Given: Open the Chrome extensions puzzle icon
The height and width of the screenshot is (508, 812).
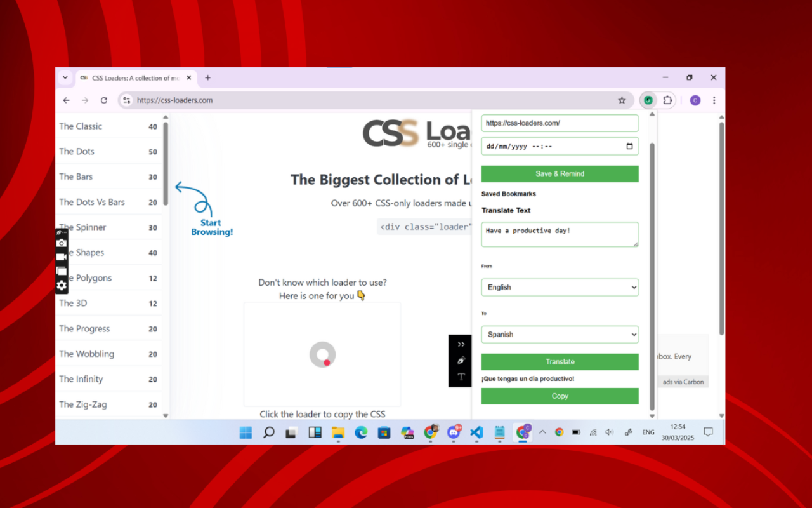Looking at the screenshot, I should point(667,100).
